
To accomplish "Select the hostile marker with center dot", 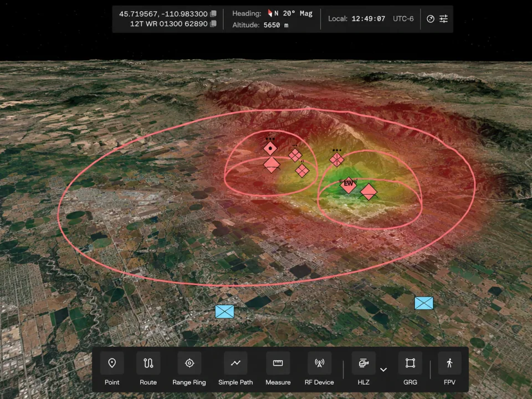I will coord(270,149).
